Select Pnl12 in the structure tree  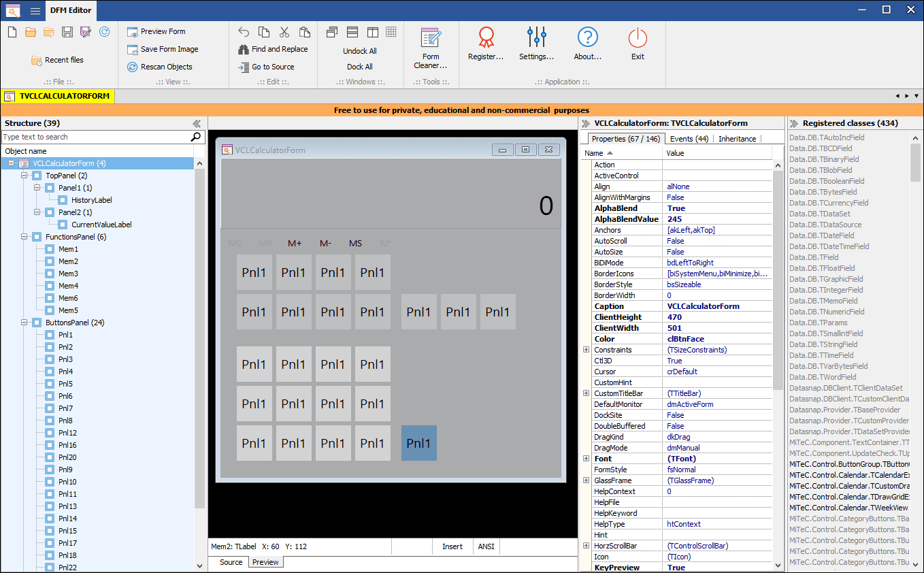[x=67, y=433]
